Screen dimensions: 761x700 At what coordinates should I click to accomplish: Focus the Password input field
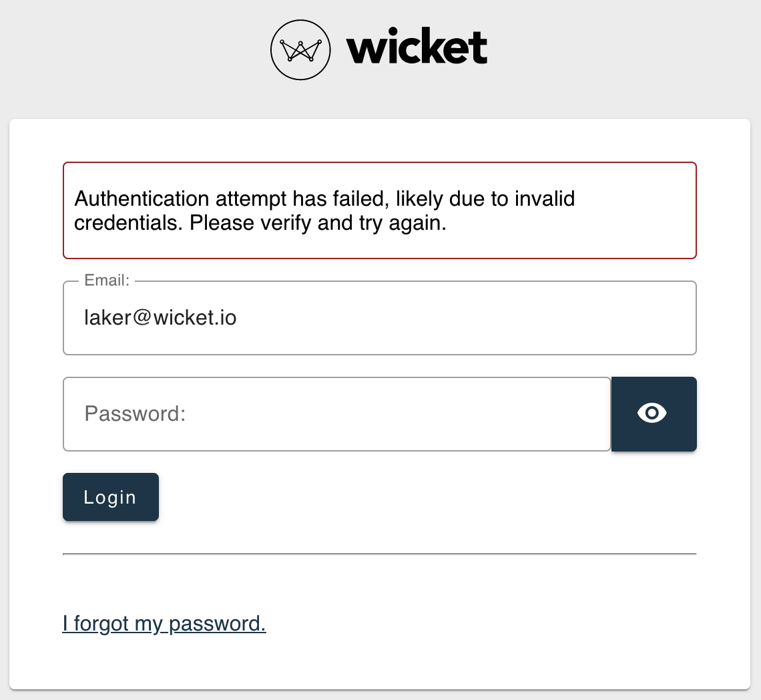pyautogui.click(x=337, y=414)
